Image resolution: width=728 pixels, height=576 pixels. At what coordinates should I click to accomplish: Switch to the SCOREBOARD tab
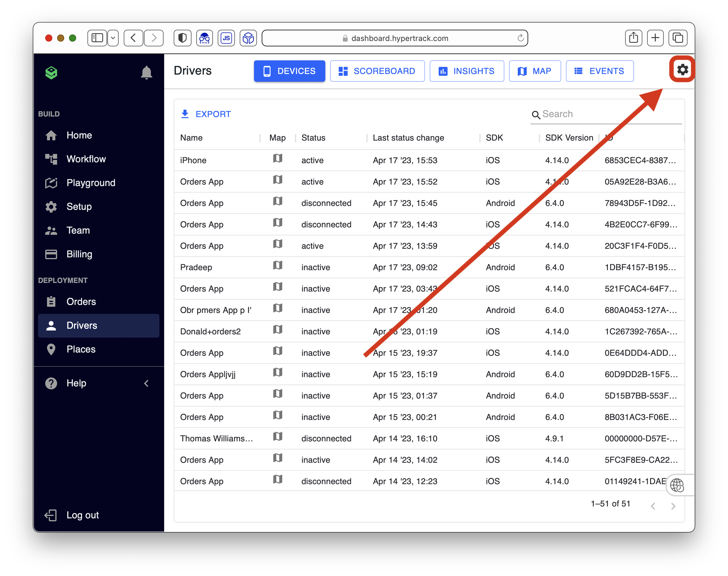pyautogui.click(x=377, y=71)
